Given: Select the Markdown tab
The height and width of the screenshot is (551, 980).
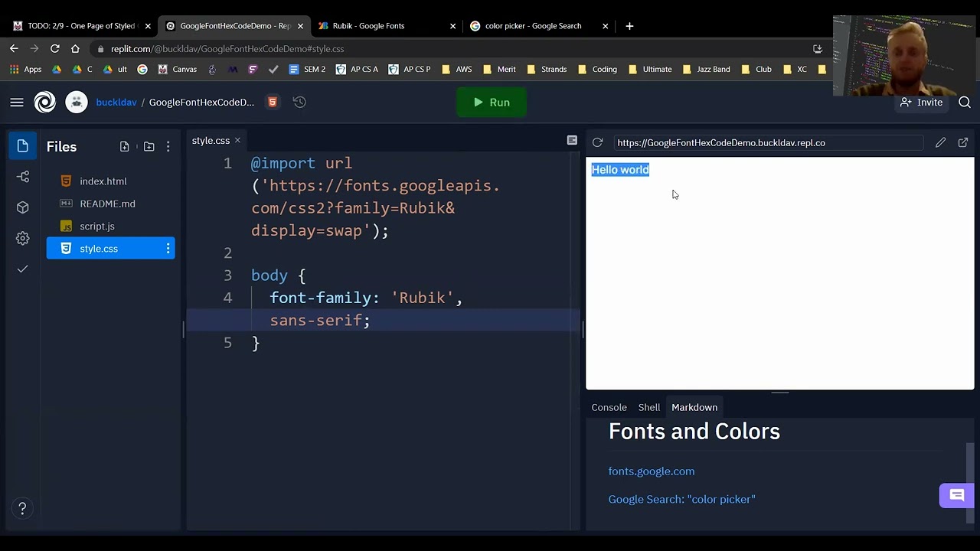Looking at the screenshot, I should click(x=694, y=407).
